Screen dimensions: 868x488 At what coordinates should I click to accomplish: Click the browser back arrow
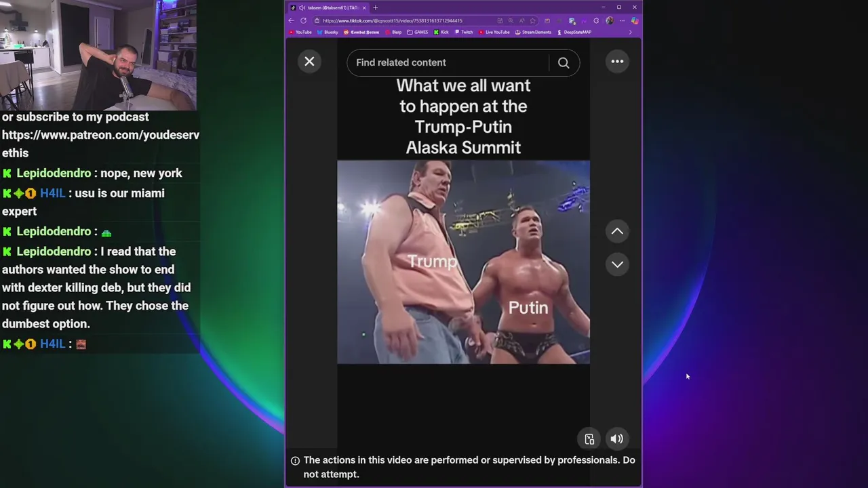click(291, 20)
